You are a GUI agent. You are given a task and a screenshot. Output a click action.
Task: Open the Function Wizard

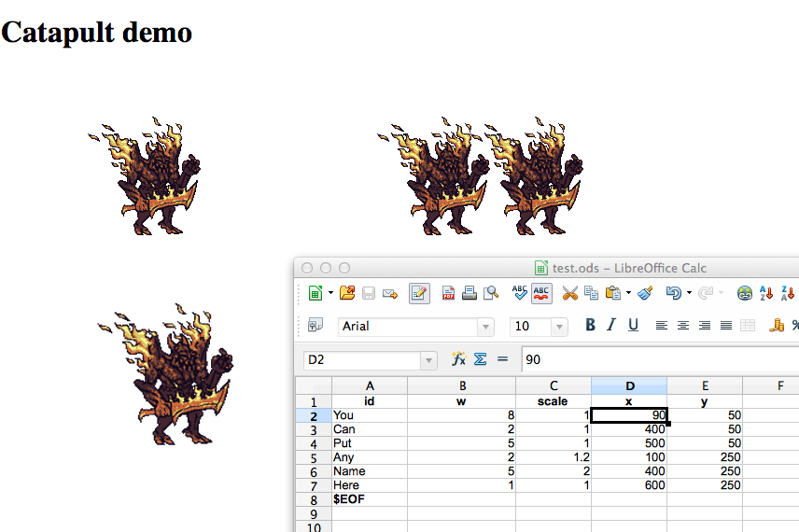click(x=458, y=358)
